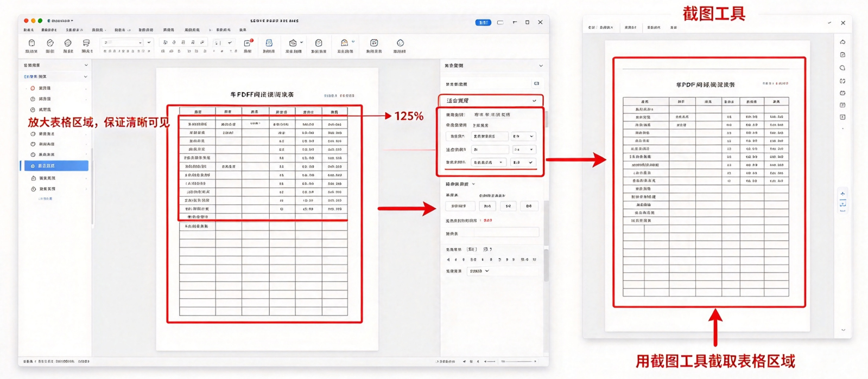This screenshot has width=868, height=379.
Task: Collapse right panel using its top header chevron
Action: coord(541,66)
